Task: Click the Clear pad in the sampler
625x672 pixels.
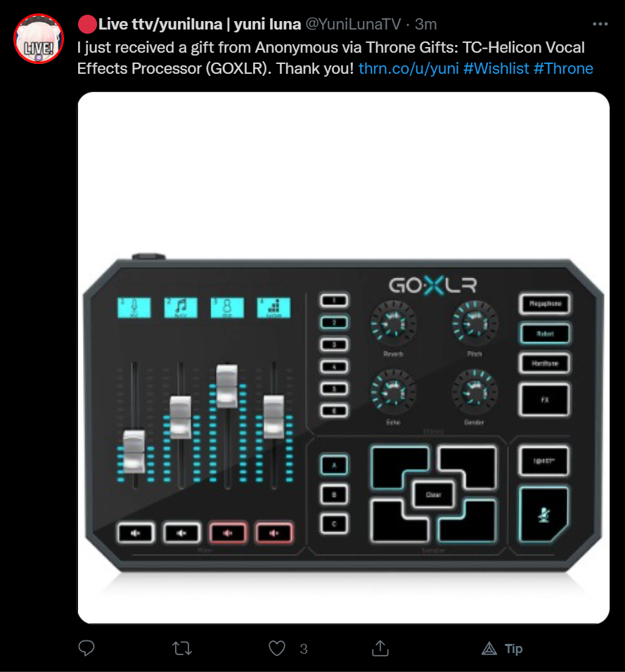Action: point(433,495)
